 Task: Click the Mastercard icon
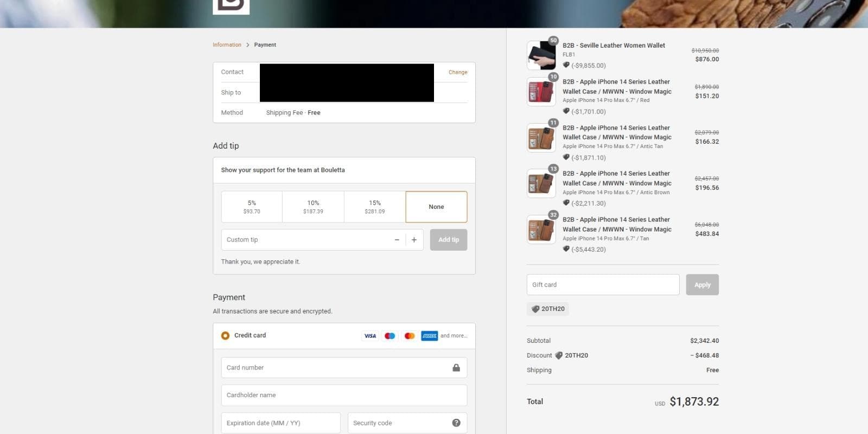[410, 336]
